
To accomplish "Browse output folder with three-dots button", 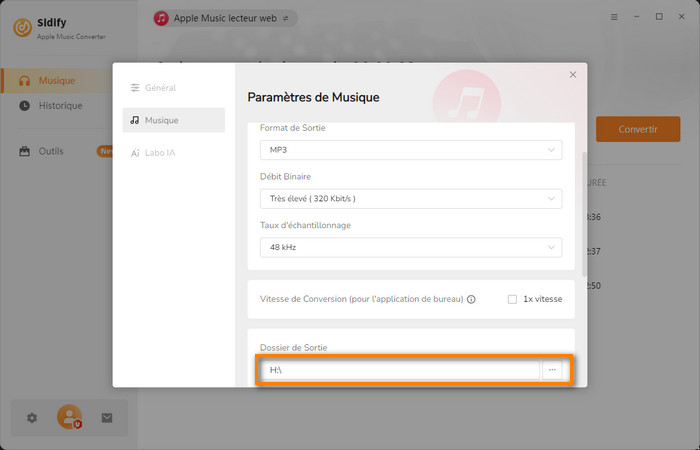I will (x=552, y=370).
